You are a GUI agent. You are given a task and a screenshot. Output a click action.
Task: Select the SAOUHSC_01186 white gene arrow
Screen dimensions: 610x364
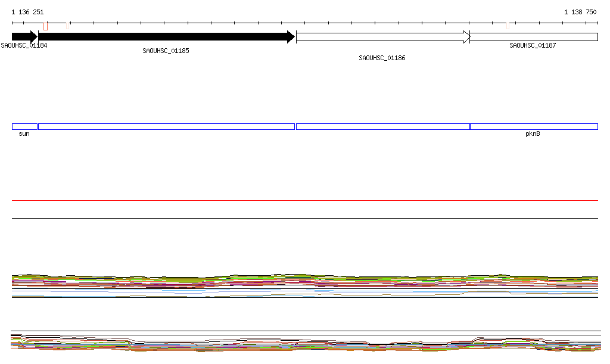(x=383, y=37)
